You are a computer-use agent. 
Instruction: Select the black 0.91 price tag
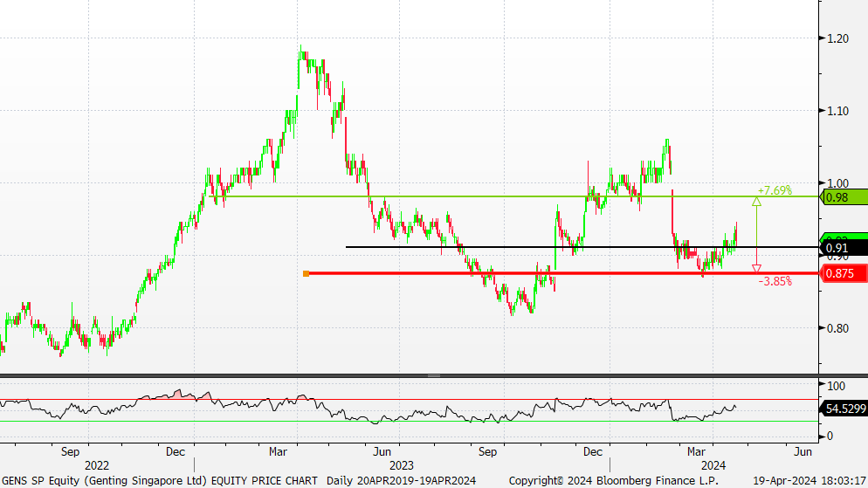tap(843, 249)
